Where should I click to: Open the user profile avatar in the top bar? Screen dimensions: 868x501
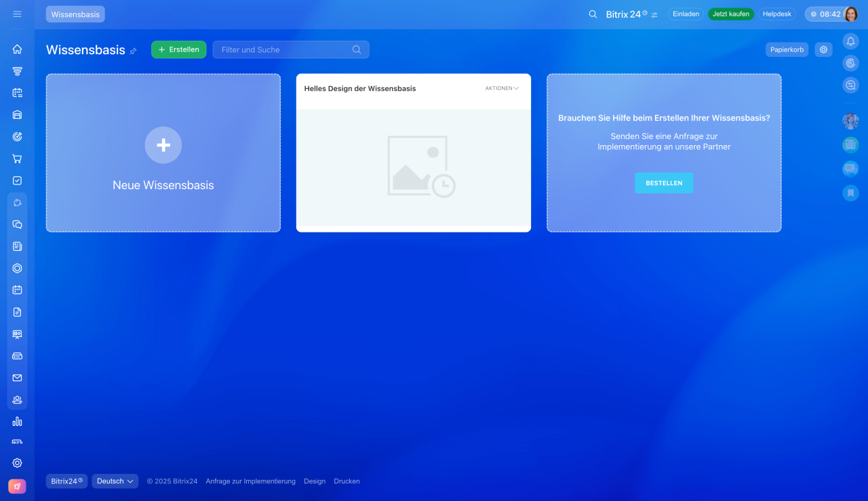tap(850, 14)
